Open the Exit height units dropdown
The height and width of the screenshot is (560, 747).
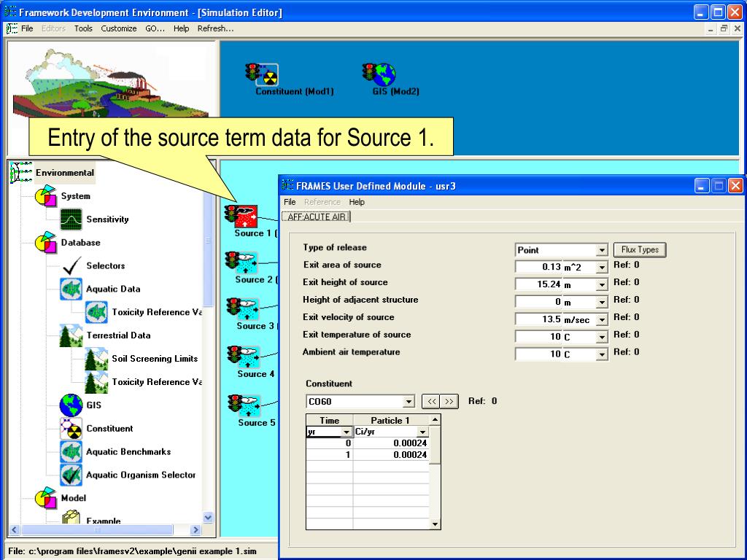[602, 285]
